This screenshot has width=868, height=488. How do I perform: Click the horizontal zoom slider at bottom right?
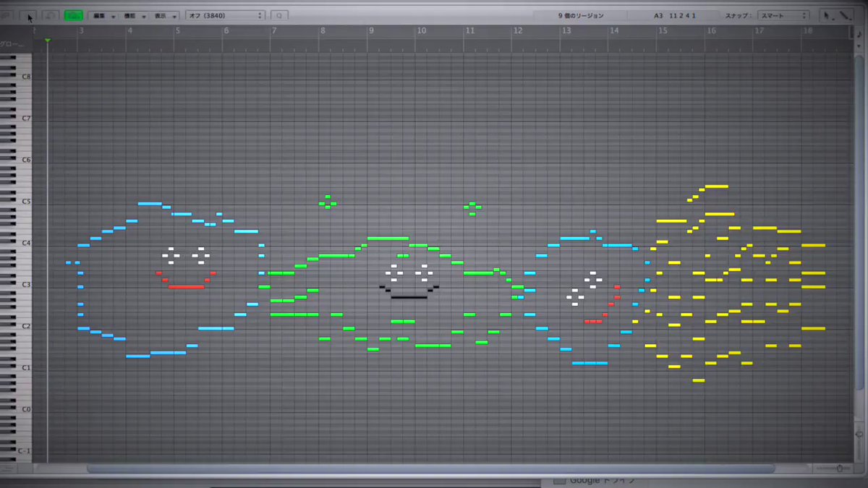(x=838, y=468)
